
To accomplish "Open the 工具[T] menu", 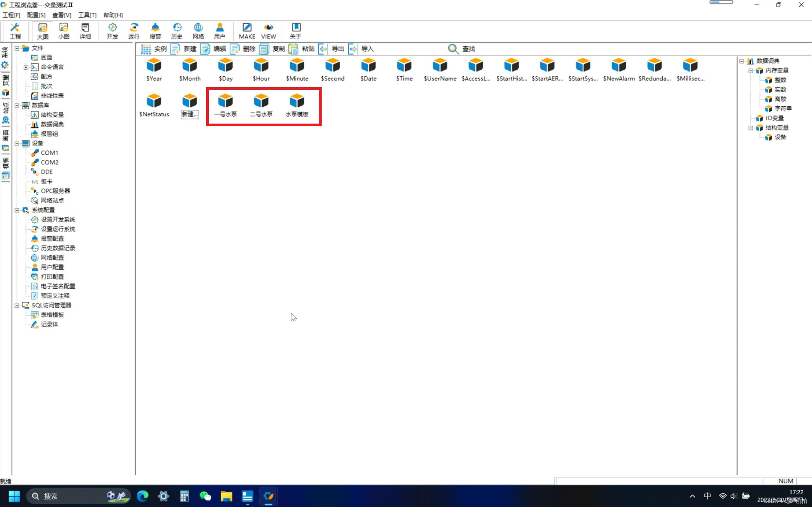I will tap(87, 15).
